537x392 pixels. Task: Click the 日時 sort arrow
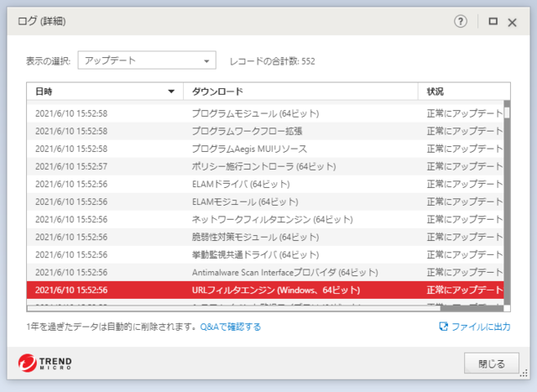coord(171,91)
